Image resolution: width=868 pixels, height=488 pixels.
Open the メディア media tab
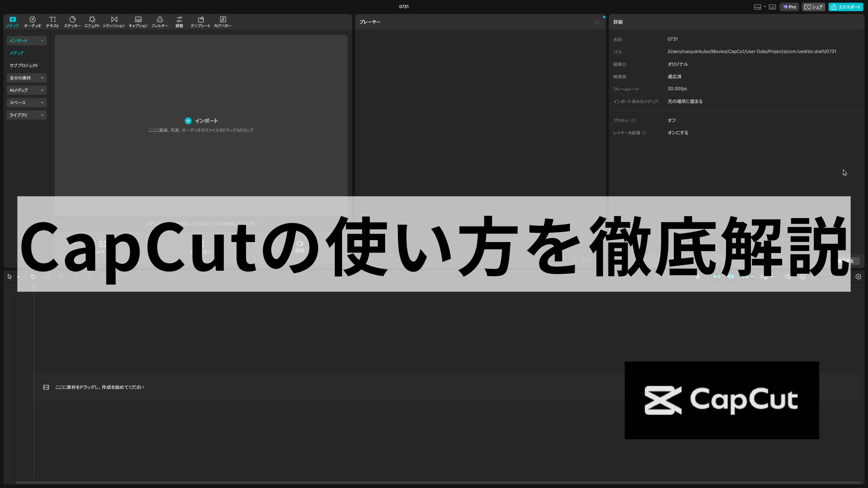12,22
